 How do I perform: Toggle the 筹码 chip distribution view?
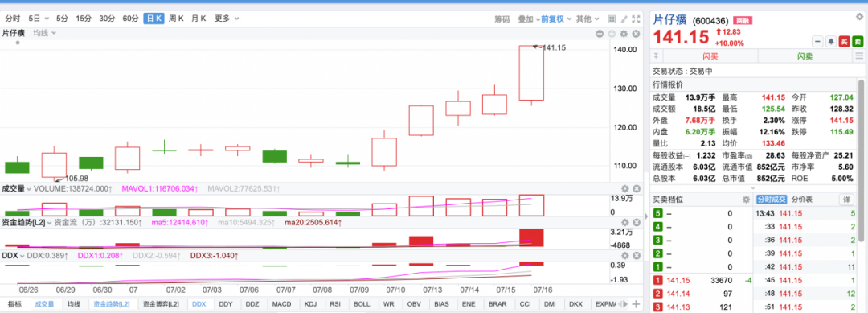click(502, 19)
